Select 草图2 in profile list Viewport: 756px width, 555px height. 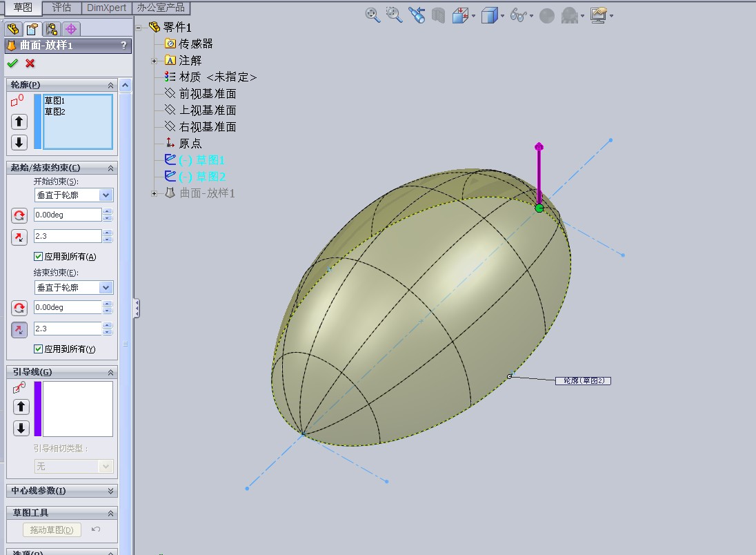click(54, 111)
